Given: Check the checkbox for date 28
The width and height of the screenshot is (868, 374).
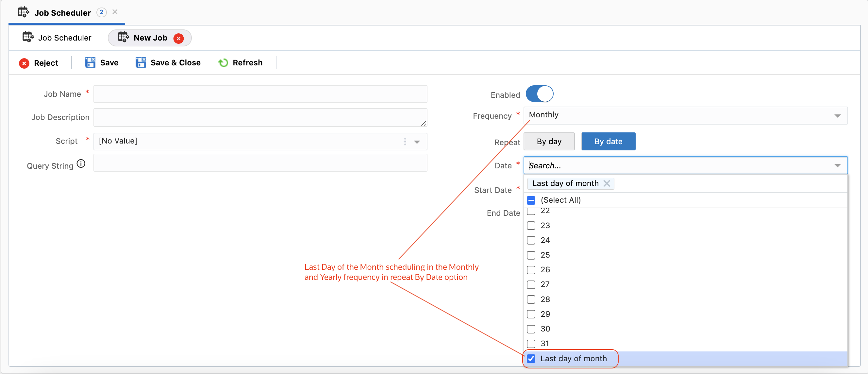Looking at the screenshot, I should (x=531, y=299).
